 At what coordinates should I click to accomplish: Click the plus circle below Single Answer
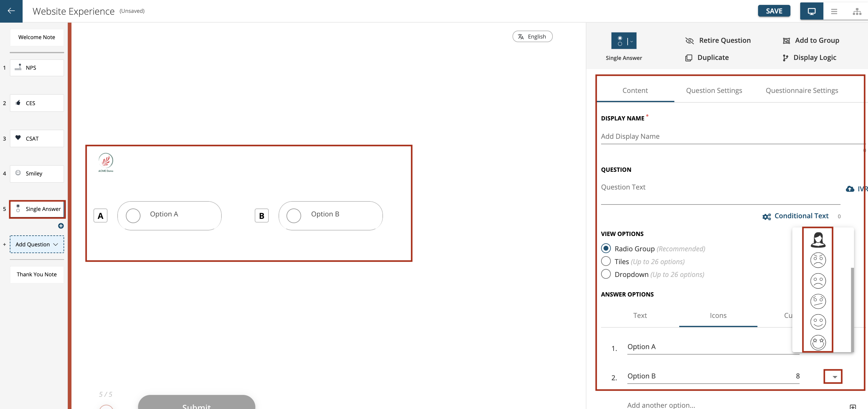click(61, 226)
